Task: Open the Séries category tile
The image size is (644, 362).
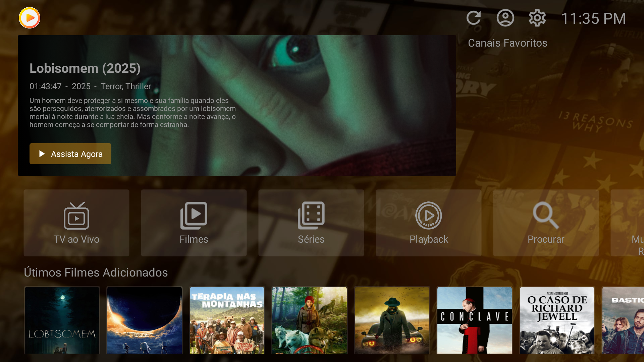Action: point(311,223)
